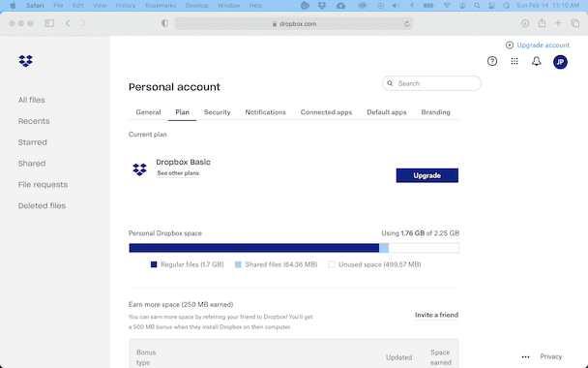Viewport: 588px width, 368px height.
Task: Click the Search input field
Action: [431, 83]
